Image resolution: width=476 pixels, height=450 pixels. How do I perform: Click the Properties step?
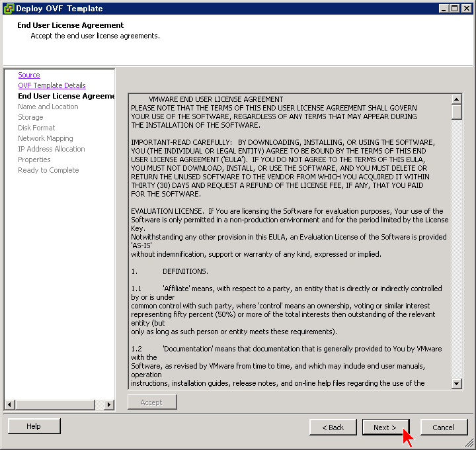click(x=34, y=159)
